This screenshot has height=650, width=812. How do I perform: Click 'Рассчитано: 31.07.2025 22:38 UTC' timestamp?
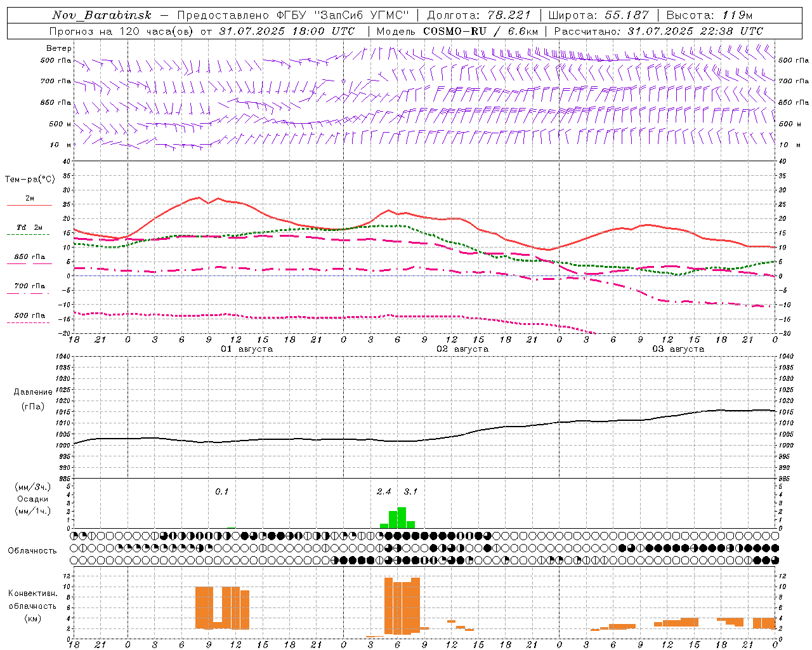click(x=658, y=31)
